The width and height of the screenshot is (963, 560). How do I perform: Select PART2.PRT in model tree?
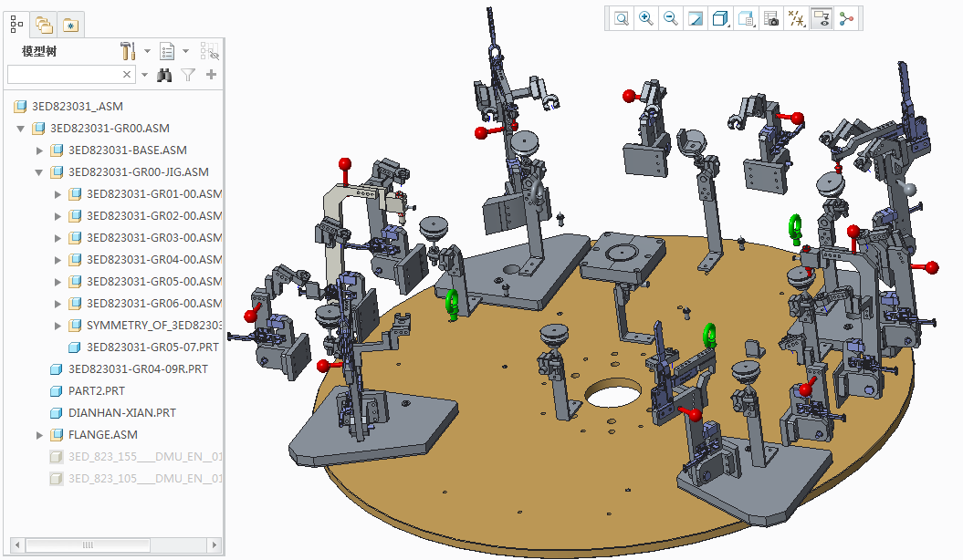97,390
